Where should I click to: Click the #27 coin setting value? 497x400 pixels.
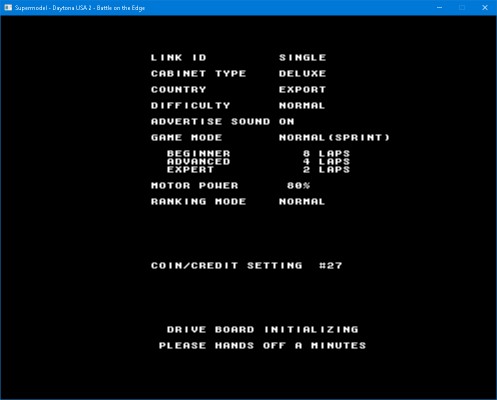tap(331, 266)
